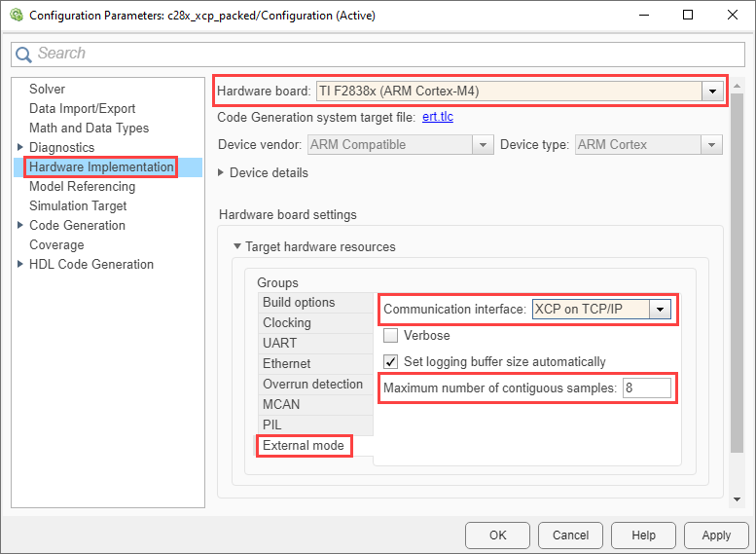
Task: Enable the Verbose checkbox
Action: tap(391, 336)
